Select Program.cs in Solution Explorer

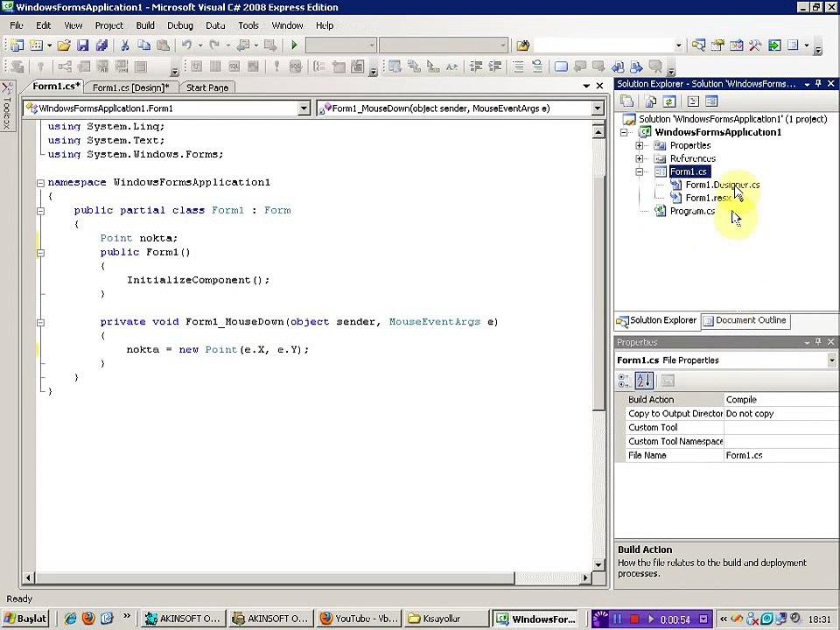click(692, 211)
